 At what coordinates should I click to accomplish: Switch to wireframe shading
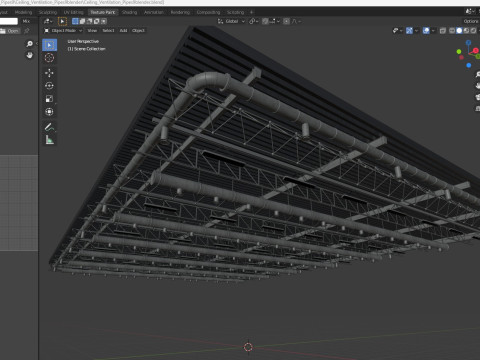point(452,31)
